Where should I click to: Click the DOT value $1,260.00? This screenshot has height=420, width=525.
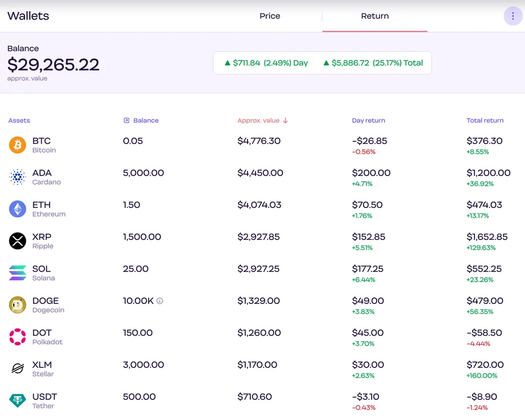259,333
